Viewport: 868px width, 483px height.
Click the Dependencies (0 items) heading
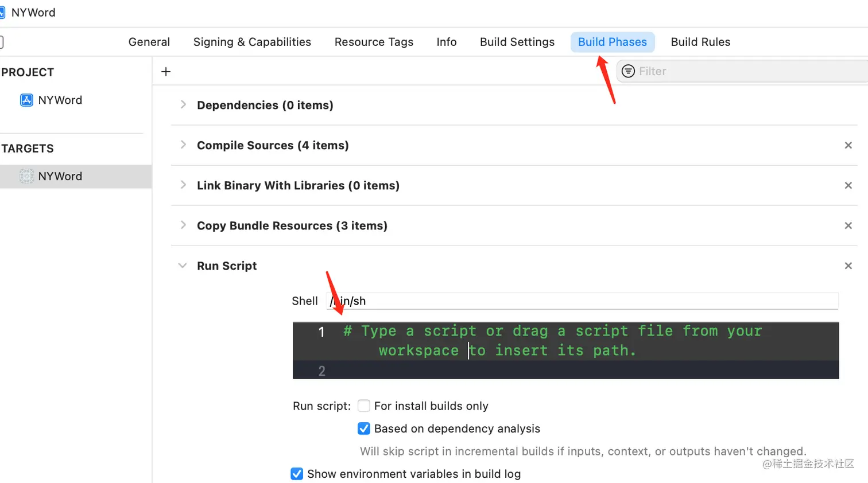(x=265, y=106)
